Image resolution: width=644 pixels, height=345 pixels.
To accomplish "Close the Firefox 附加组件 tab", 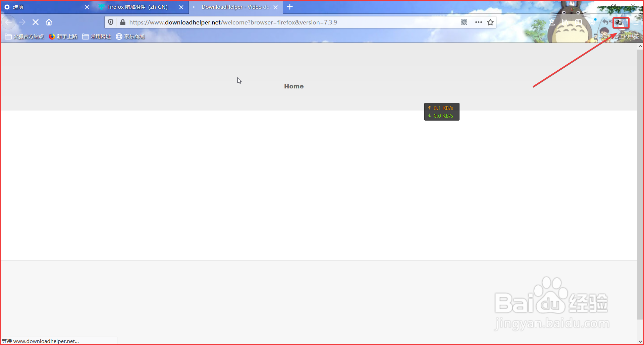I will tap(181, 7).
